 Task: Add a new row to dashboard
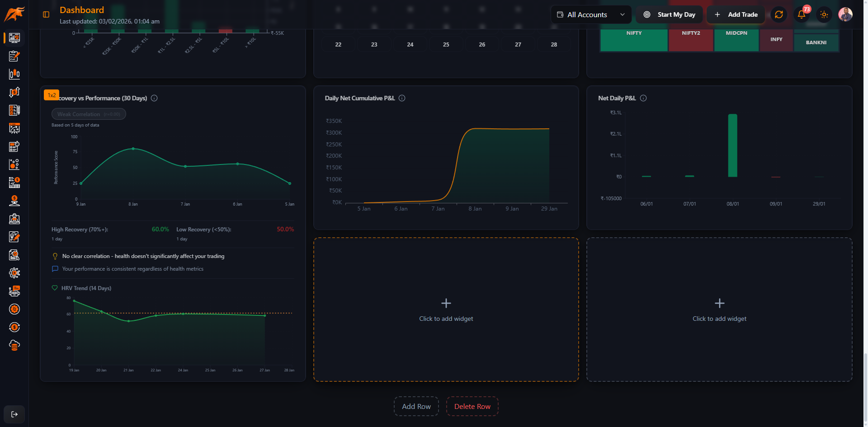416,406
